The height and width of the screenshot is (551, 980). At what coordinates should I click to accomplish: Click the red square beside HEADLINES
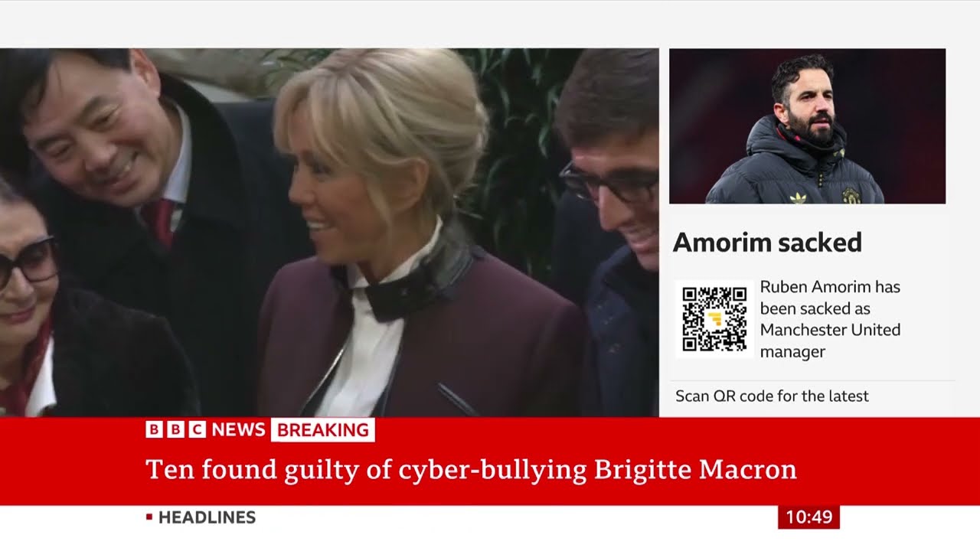pyautogui.click(x=149, y=517)
